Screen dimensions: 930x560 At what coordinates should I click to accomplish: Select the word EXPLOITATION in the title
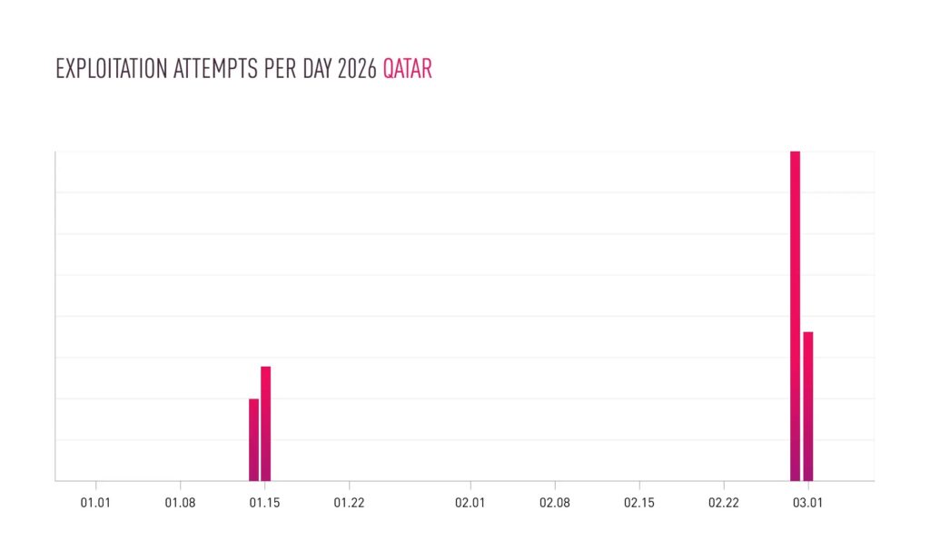point(111,70)
